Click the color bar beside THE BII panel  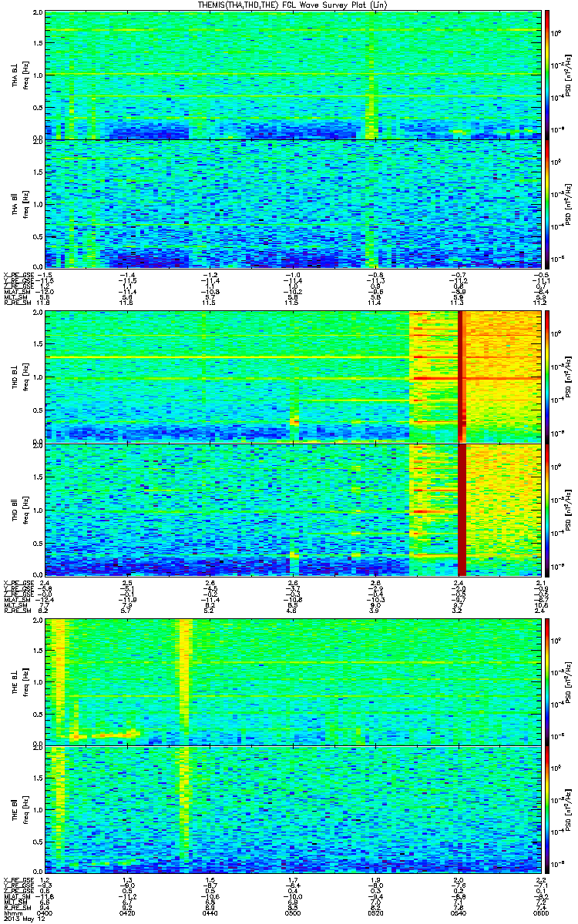pyautogui.click(x=548, y=811)
